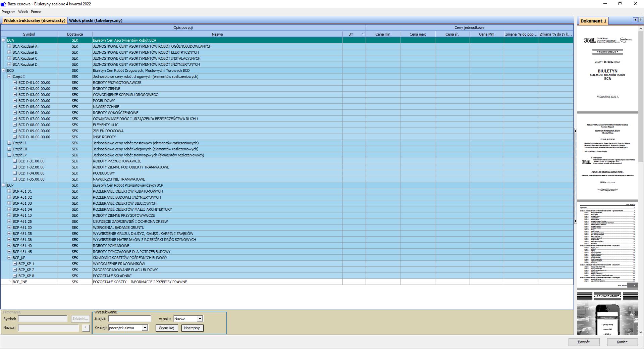Click the BIULETYN BCA cover page thumbnail
644x349 pixels.
(x=607, y=69)
